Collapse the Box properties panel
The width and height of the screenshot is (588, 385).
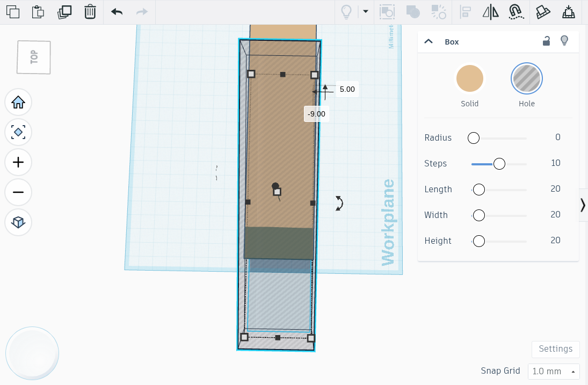click(429, 41)
